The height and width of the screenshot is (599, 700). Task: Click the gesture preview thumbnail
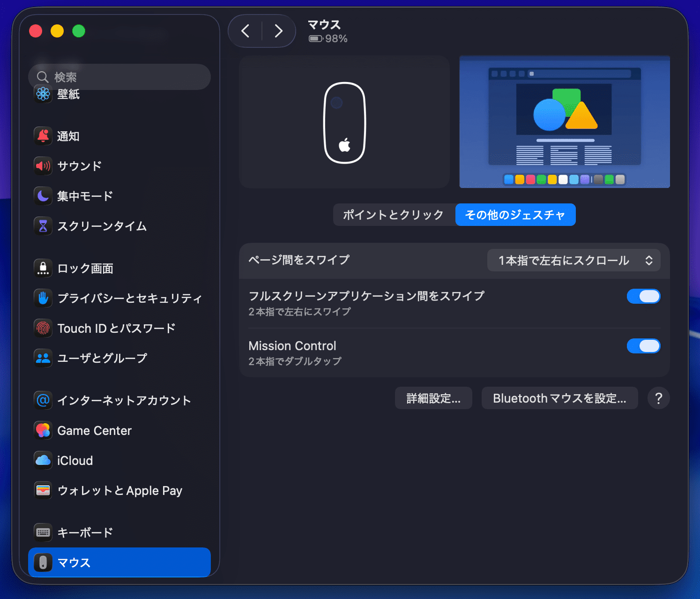click(x=564, y=122)
